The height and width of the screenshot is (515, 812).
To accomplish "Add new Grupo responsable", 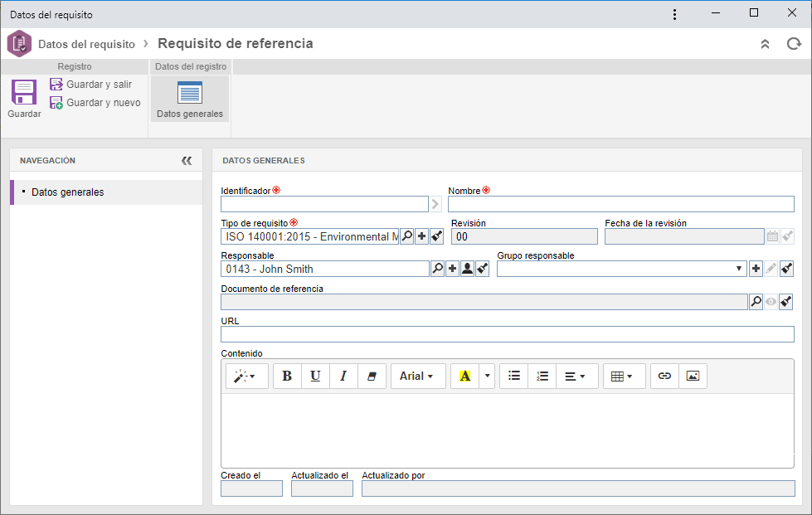I will [756, 269].
